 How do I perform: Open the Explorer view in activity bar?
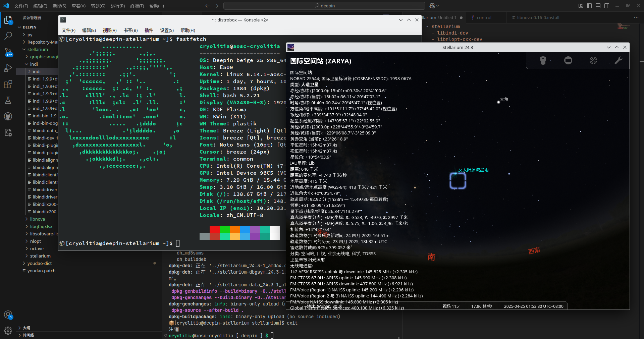click(x=8, y=20)
